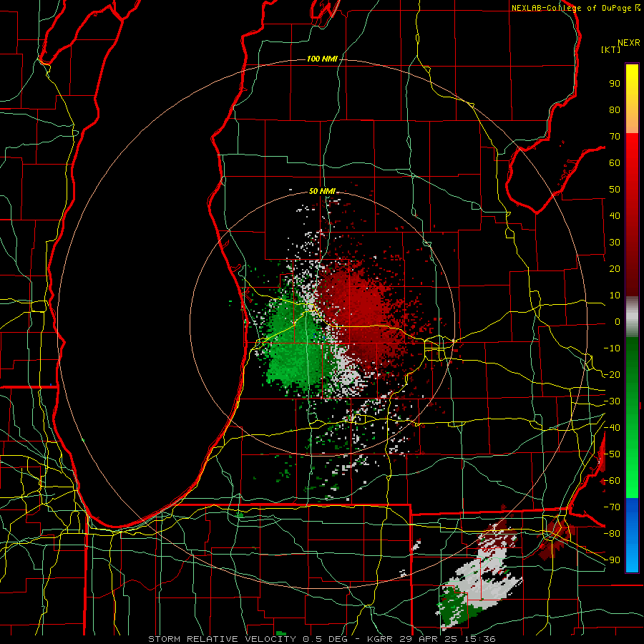Click the 60 value on the color scale
644x644 pixels.
pyautogui.click(x=615, y=163)
